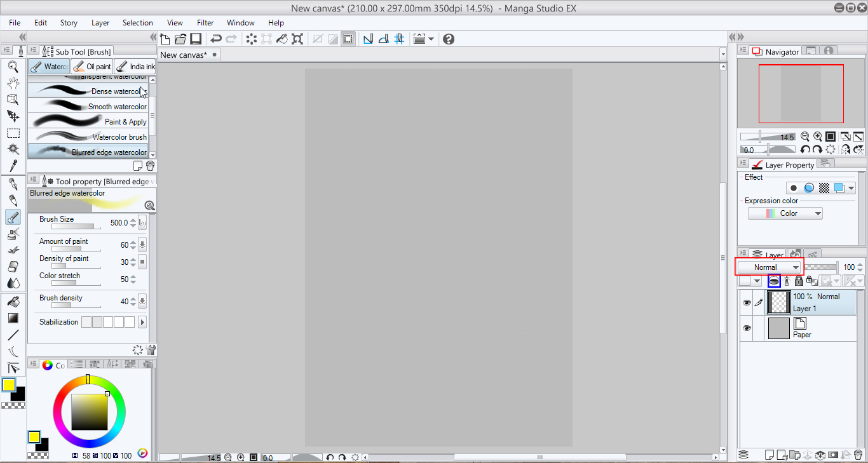Open the Filter menu

[x=205, y=23]
